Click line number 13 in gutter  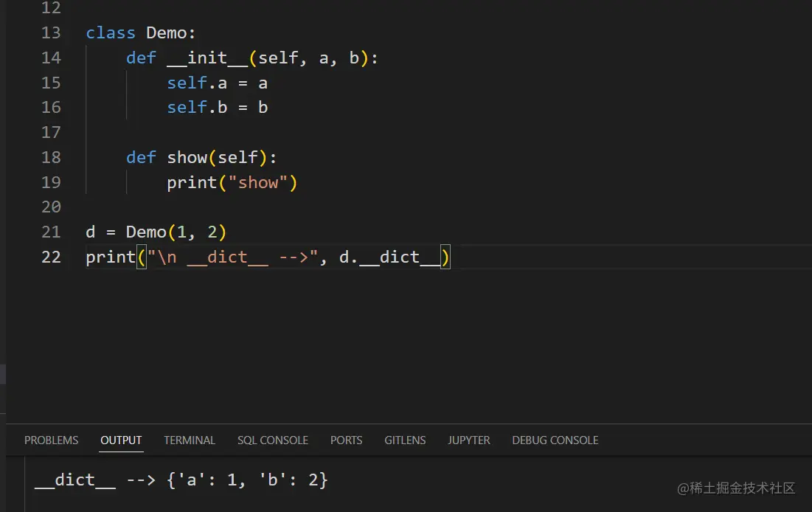coord(52,32)
